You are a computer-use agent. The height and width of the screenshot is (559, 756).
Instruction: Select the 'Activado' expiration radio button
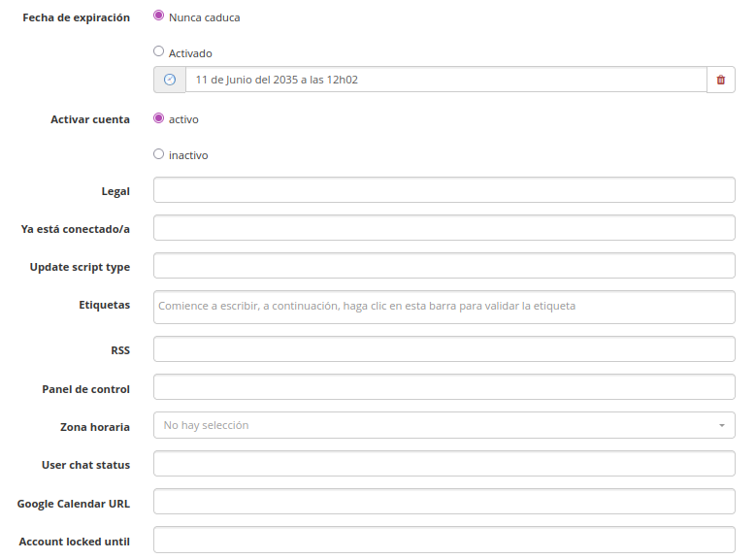(x=159, y=52)
